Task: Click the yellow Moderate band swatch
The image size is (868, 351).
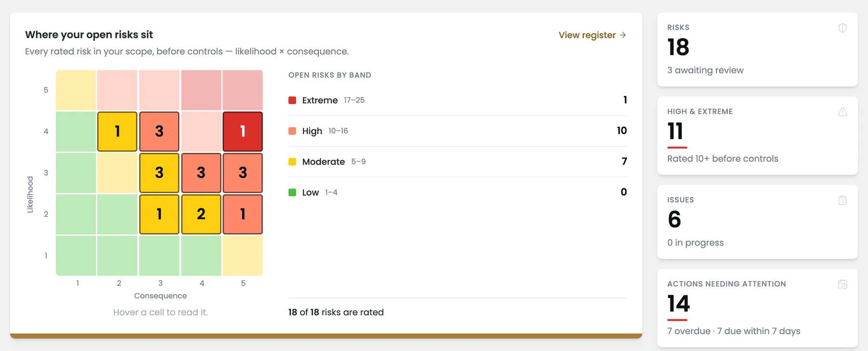Action: pyautogui.click(x=292, y=162)
